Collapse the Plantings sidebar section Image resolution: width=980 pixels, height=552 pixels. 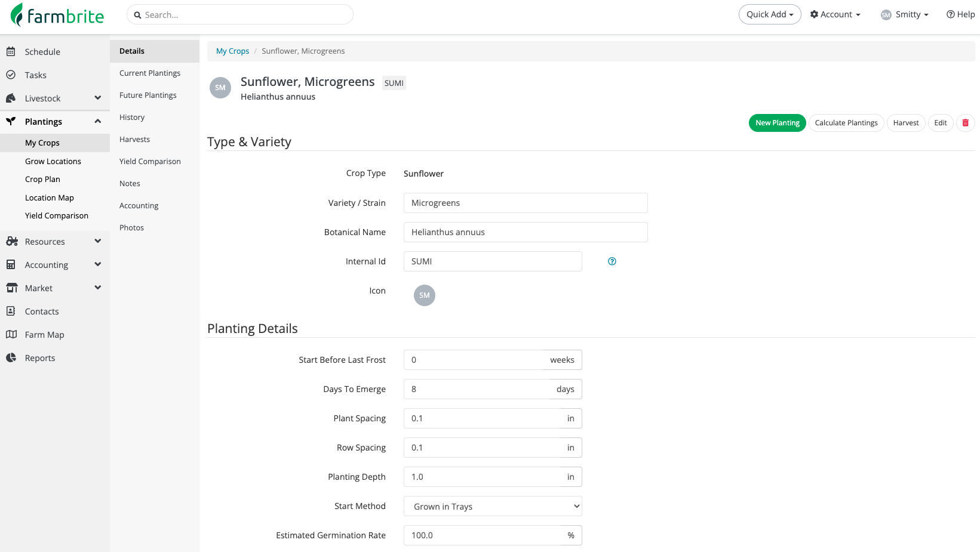[97, 122]
